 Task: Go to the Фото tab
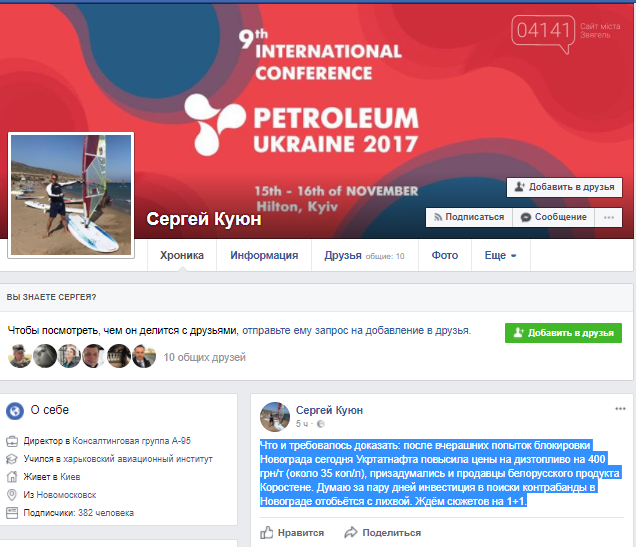click(x=445, y=255)
